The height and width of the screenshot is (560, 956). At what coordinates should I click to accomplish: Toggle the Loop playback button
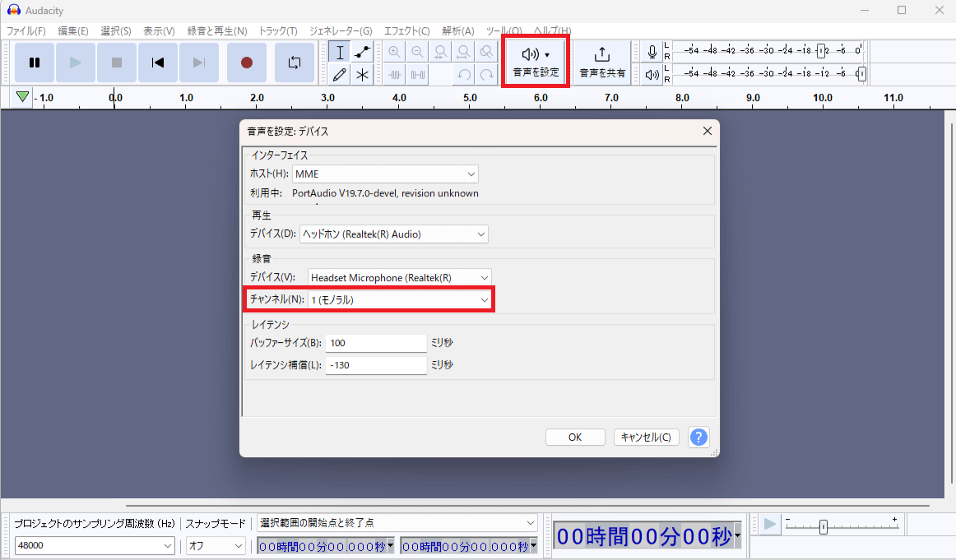click(x=295, y=62)
